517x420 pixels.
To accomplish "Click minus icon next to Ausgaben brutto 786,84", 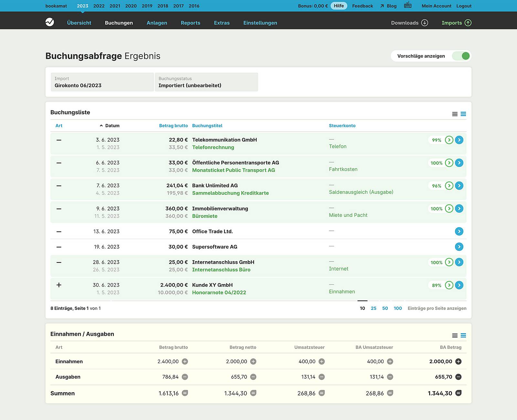I will [x=185, y=377].
